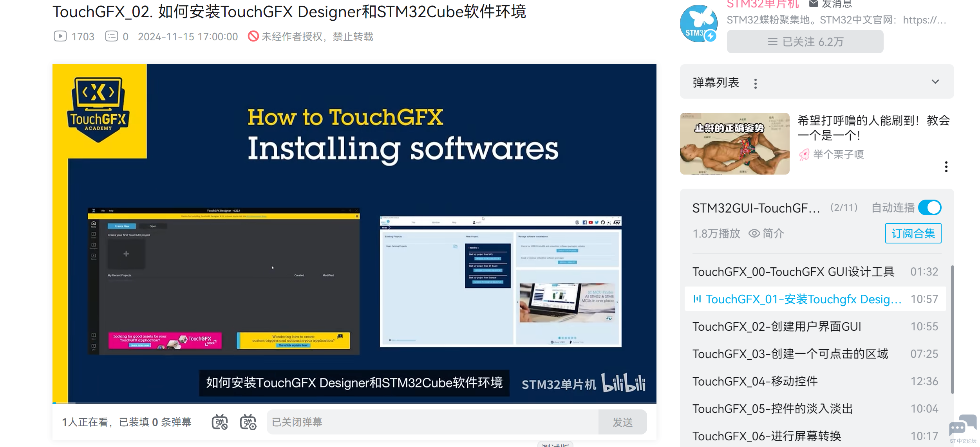The width and height of the screenshot is (980, 447).
Task: Click 订阅合集 subscribe button
Action: pyautogui.click(x=913, y=233)
